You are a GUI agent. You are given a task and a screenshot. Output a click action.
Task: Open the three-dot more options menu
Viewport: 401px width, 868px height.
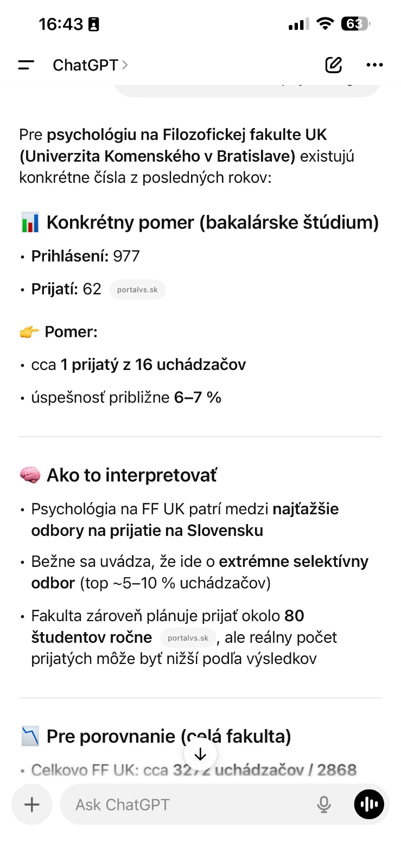tap(374, 65)
